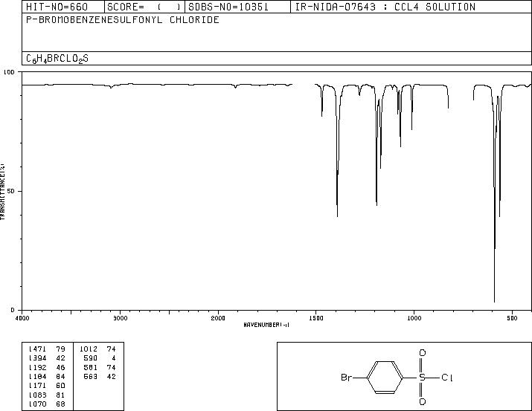Click the 2000 wavenumber axis label

[218, 318]
